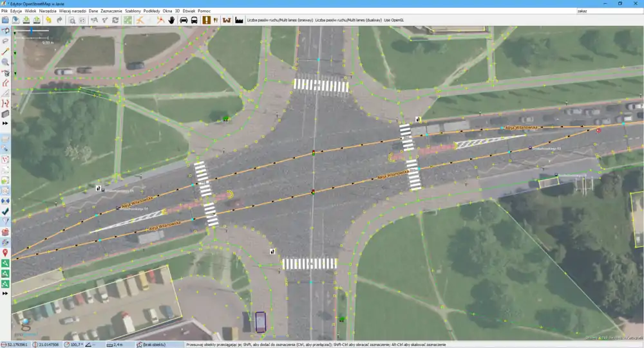This screenshot has width=644, height=348.
Task: Select the Draw nodes tool
Action: [x=5, y=51]
